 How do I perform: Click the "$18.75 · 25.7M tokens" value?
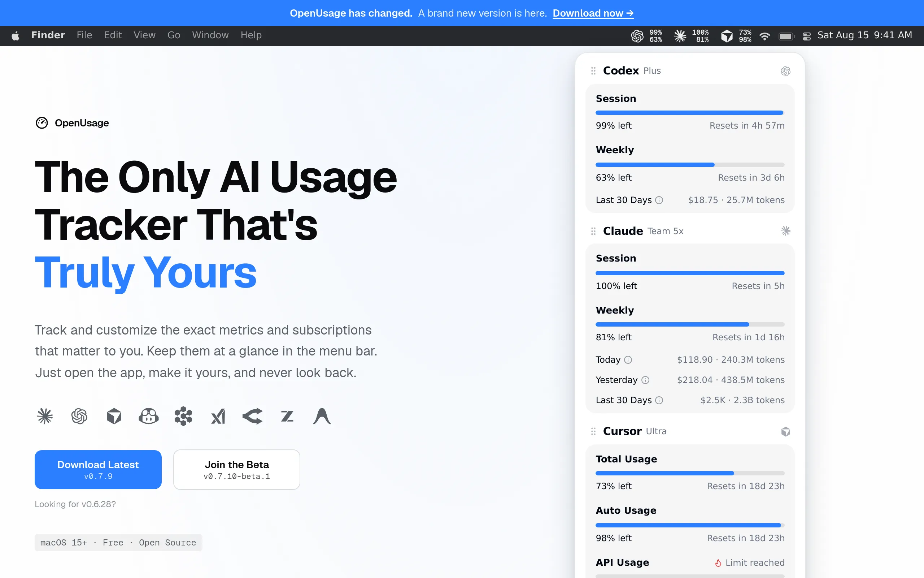736,200
